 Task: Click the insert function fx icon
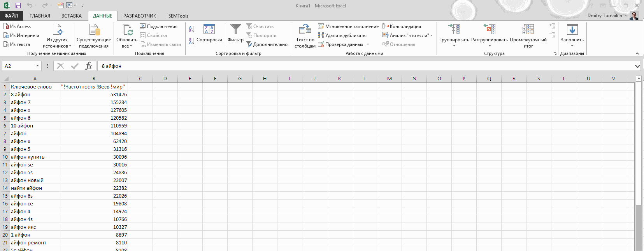click(89, 66)
